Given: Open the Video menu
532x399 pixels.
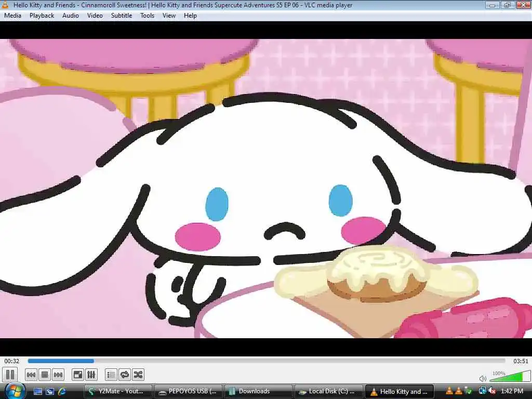Looking at the screenshot, I should (95, 16).
